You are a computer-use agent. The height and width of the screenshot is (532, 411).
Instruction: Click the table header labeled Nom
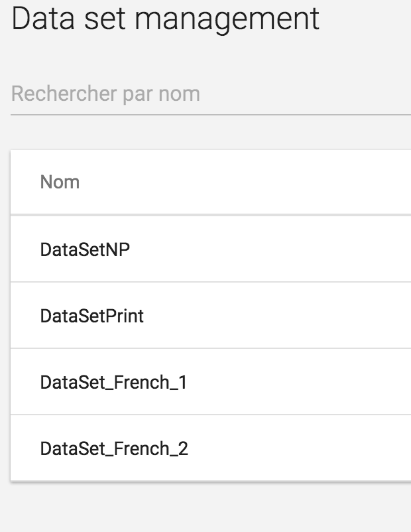point(60,182)
